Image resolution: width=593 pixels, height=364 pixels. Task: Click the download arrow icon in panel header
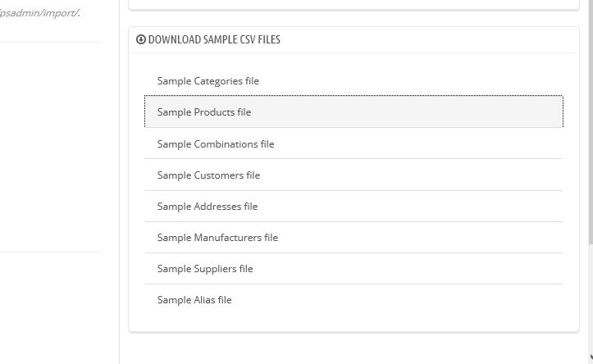pyautogui.click(x=141, y=39)
